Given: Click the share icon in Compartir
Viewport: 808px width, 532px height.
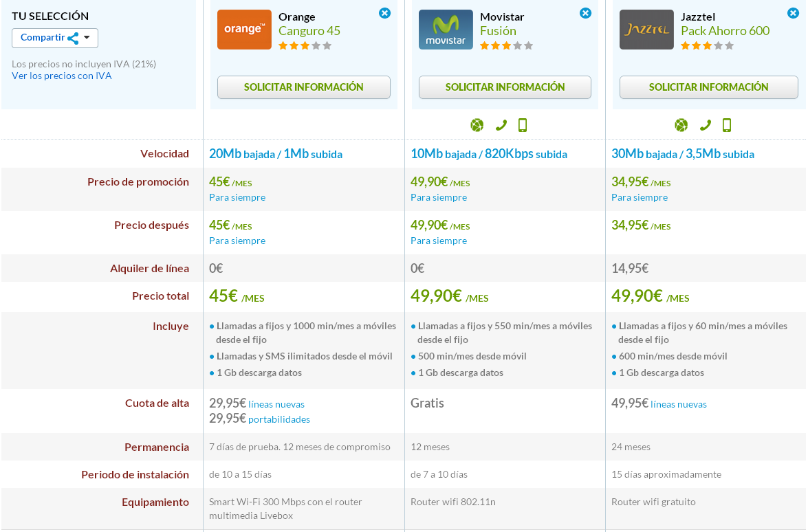Looking at the screenshot, I should [73, 38].
